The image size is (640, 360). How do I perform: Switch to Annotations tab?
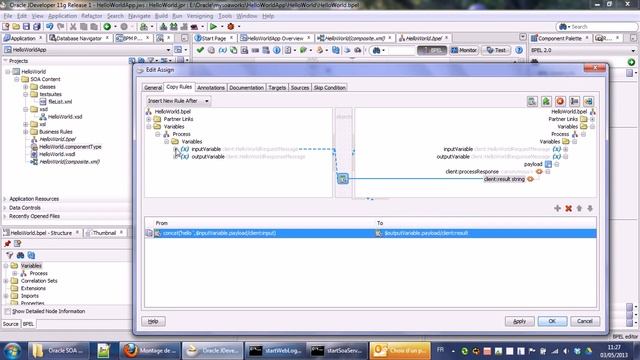point(211,88)
